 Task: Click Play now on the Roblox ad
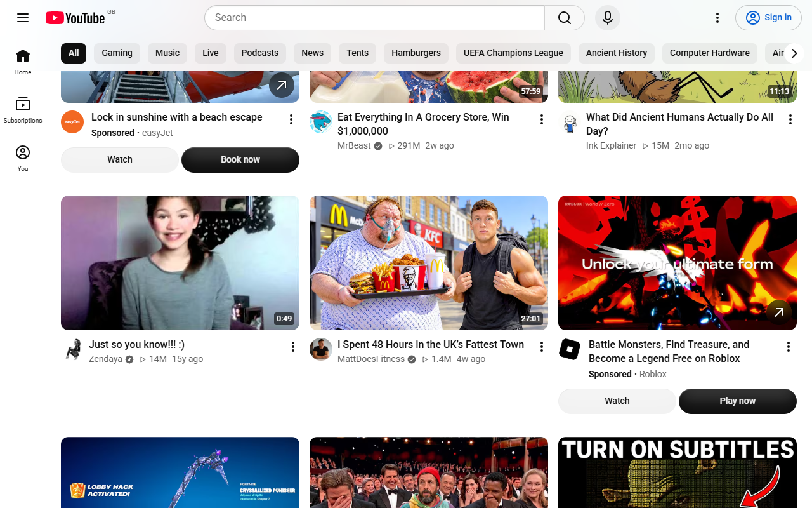coord(738,401)
